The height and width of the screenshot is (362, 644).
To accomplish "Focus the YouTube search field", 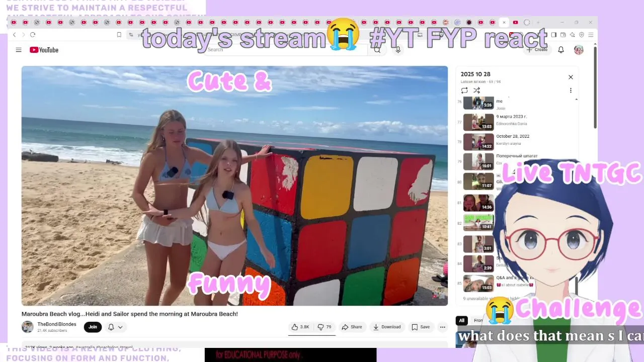I will pos(287,50).
